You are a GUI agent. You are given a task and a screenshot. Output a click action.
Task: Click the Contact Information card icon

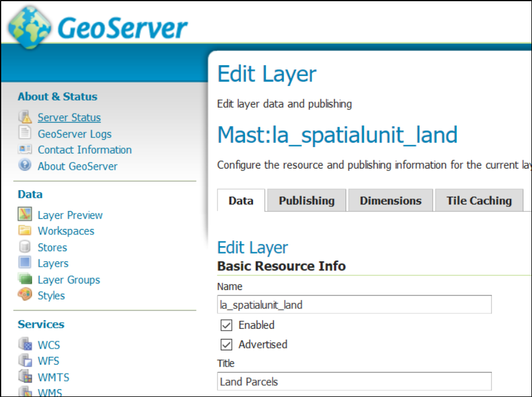(25, 149)
